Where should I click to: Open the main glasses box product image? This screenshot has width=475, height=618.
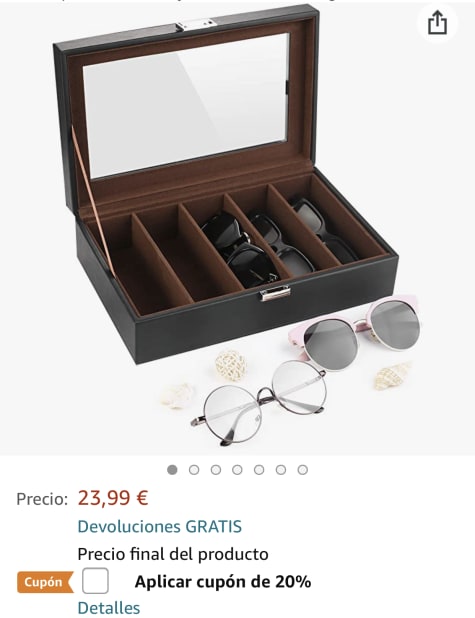click(237, 229)
